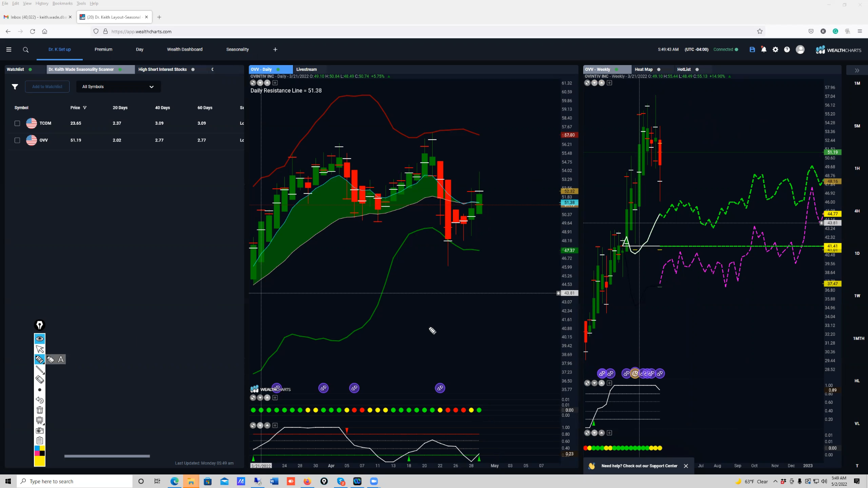Image resolution: width=868 pixels, height=488 pixels.
Task: Toggle Seasonality Scanner tab green dot
Action: tap(120, 70)
